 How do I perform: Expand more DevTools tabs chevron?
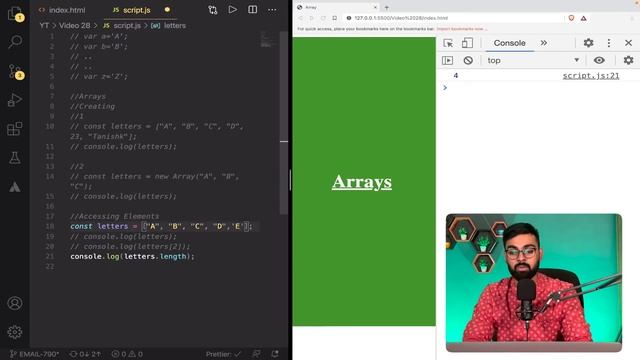tap(544, 43)
